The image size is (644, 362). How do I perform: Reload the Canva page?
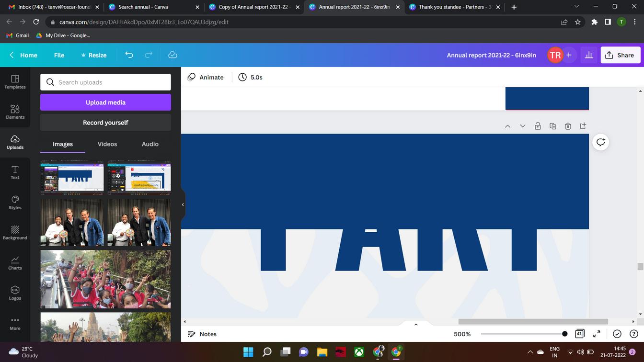coord(36,22)
